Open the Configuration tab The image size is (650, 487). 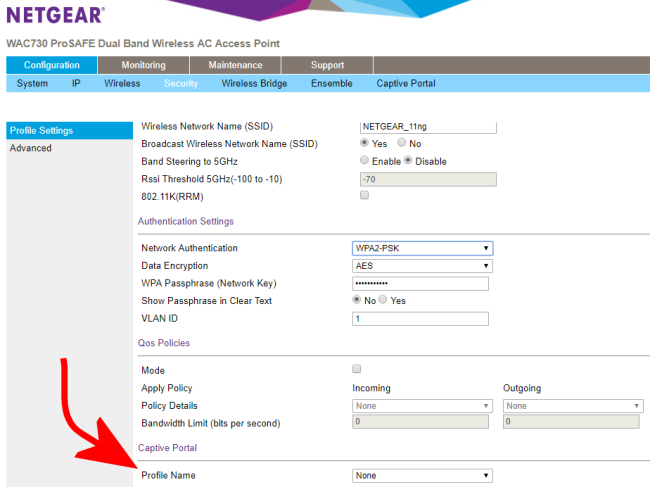pyautogui.click(x=52, y=65)
